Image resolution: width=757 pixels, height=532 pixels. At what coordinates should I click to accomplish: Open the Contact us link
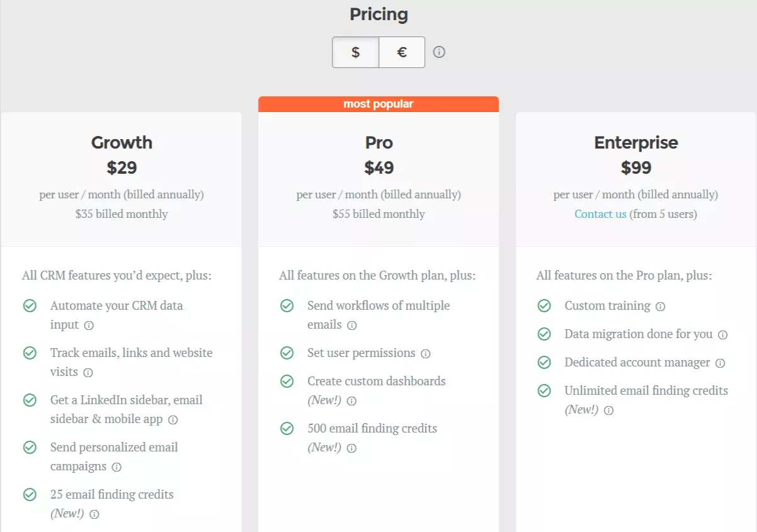coord(600,214)
